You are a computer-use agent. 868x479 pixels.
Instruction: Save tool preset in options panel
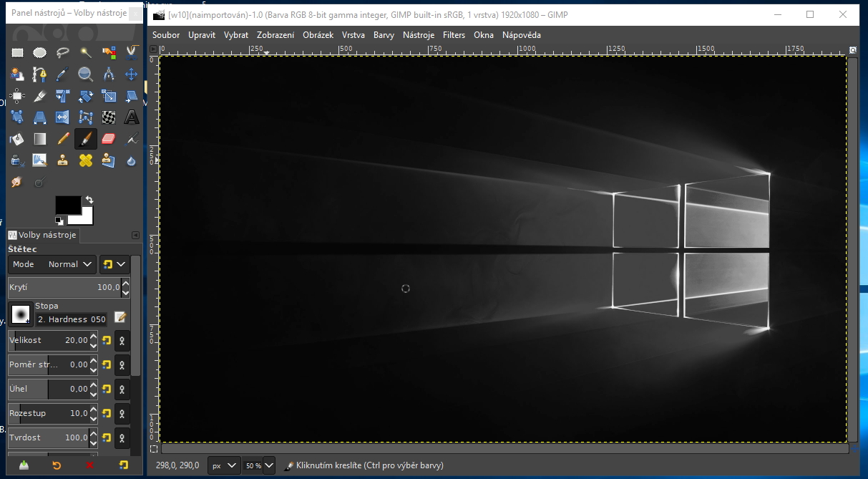click(24, 465)
